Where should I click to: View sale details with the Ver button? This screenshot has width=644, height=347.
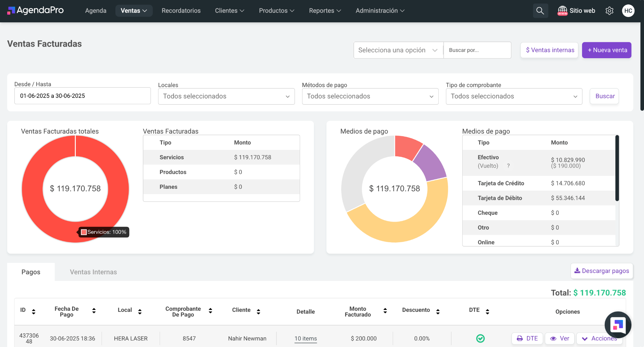(x=560, y=339)
